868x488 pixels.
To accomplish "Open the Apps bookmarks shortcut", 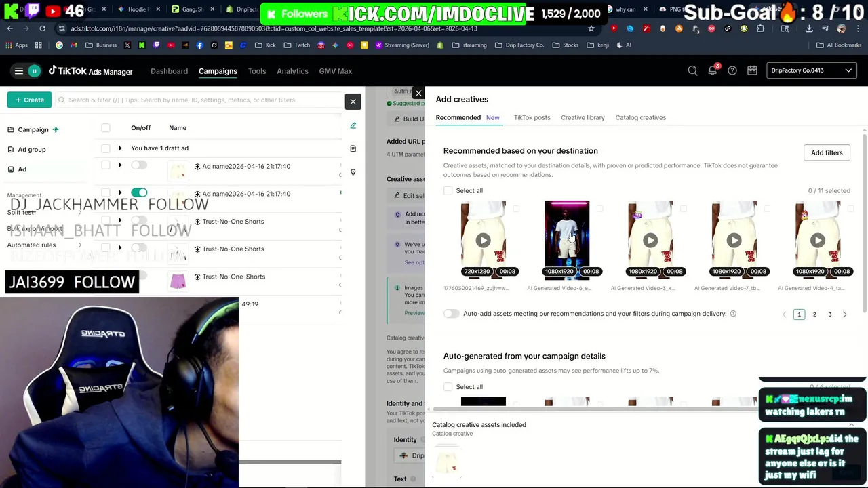I will tap(17, 45).
